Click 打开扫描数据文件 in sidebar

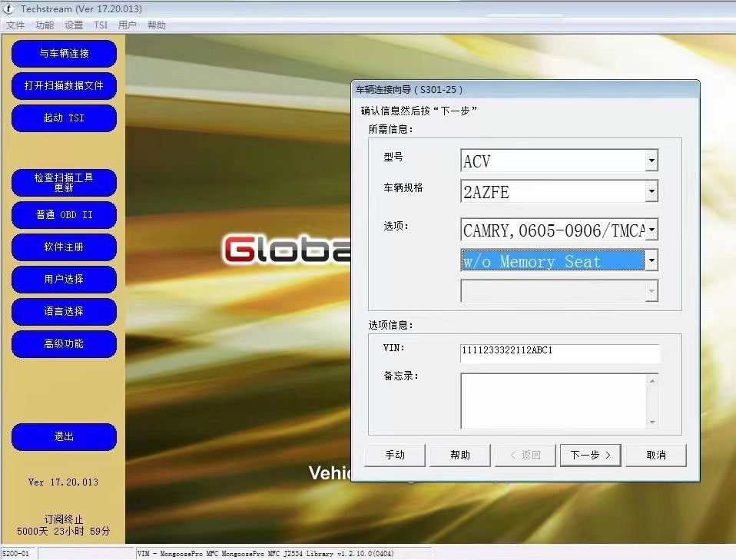(64, 86)
